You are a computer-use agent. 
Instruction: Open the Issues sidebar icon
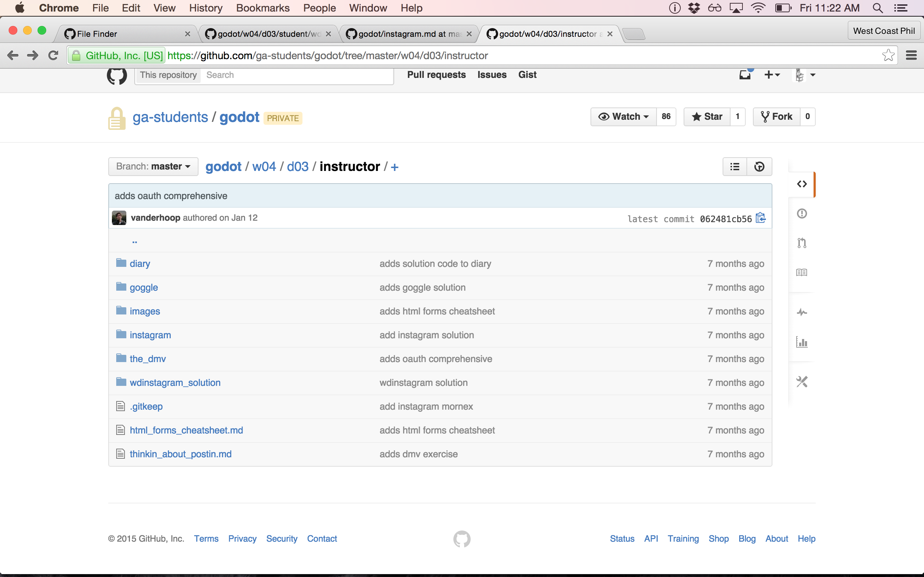(x=801, y=213)
